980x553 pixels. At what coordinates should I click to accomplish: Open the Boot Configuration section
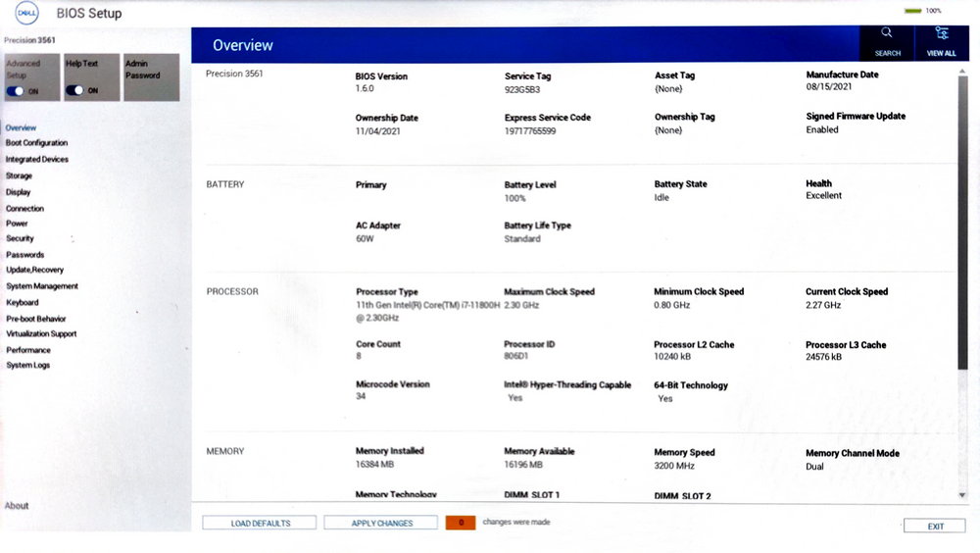(x=36, y=143)
